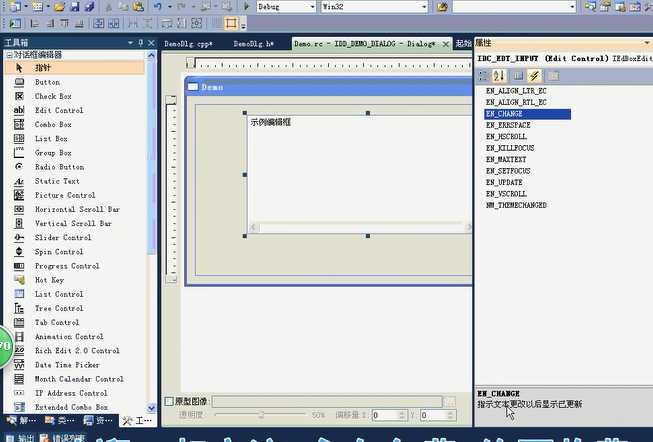Viewport: 653px width, 442px height.
Task: Switch to the 解… solution explorer tab
Action: 21,420
